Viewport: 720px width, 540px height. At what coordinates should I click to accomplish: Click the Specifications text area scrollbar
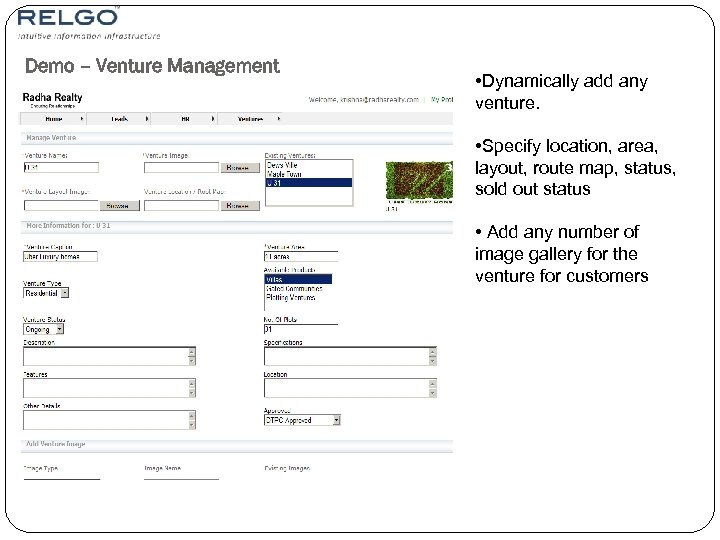tap(433, 356)
